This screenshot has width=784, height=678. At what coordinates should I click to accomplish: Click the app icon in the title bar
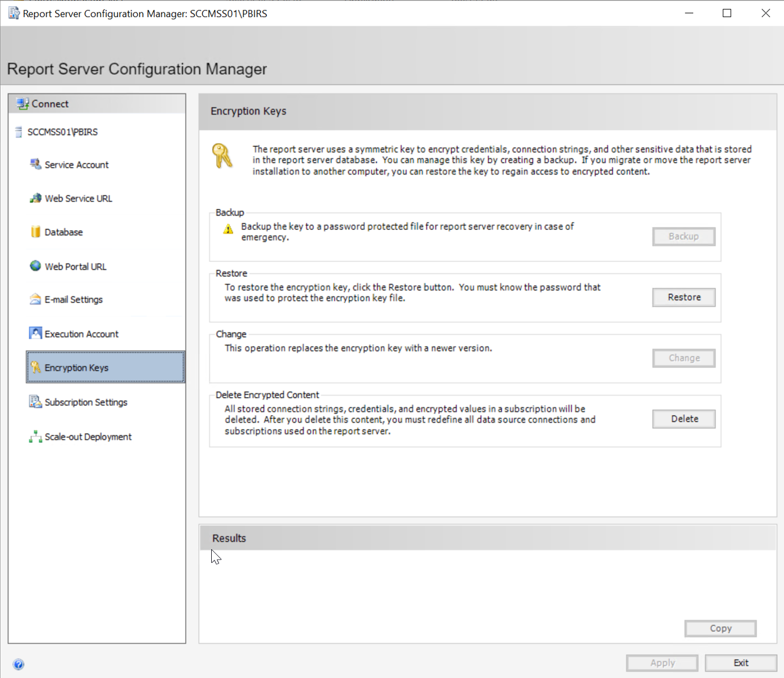coord(14,13)
